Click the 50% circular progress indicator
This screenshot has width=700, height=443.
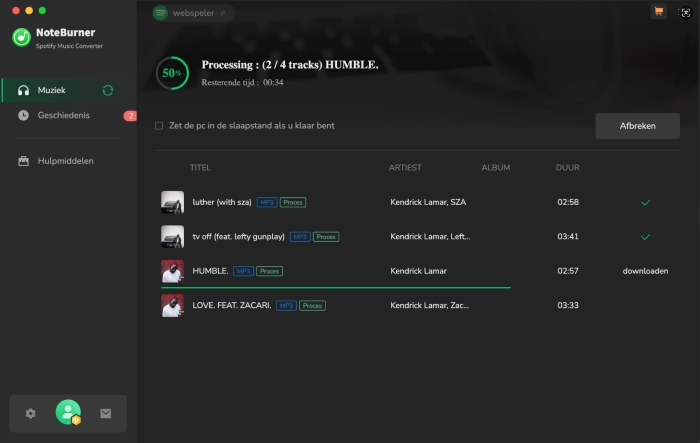tap(172, 73)
